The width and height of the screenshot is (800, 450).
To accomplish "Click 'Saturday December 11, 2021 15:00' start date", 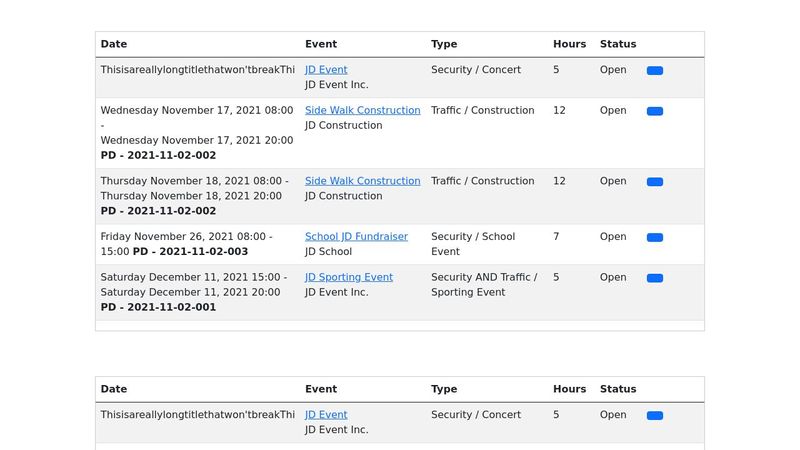I will [191, 277].
